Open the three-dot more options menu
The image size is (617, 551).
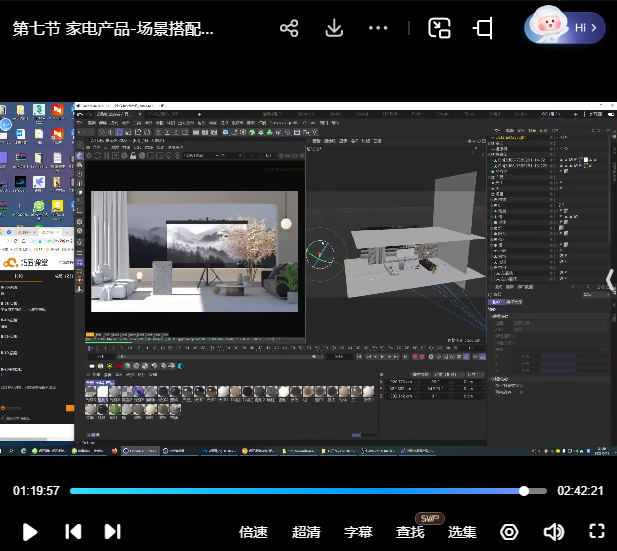[378, 28]
